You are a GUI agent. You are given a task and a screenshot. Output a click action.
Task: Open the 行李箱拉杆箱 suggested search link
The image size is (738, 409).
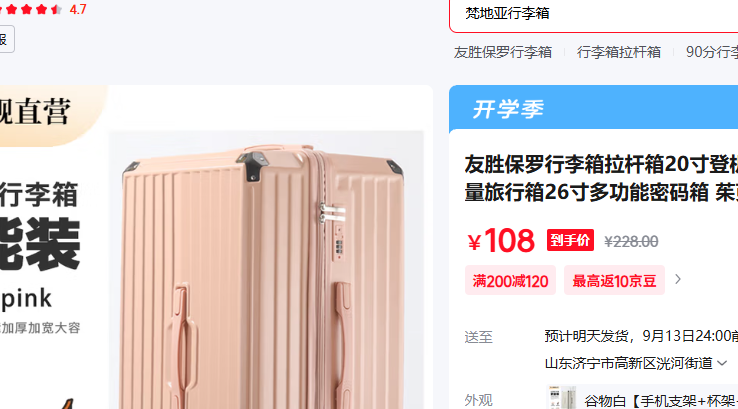click(619, 52)
